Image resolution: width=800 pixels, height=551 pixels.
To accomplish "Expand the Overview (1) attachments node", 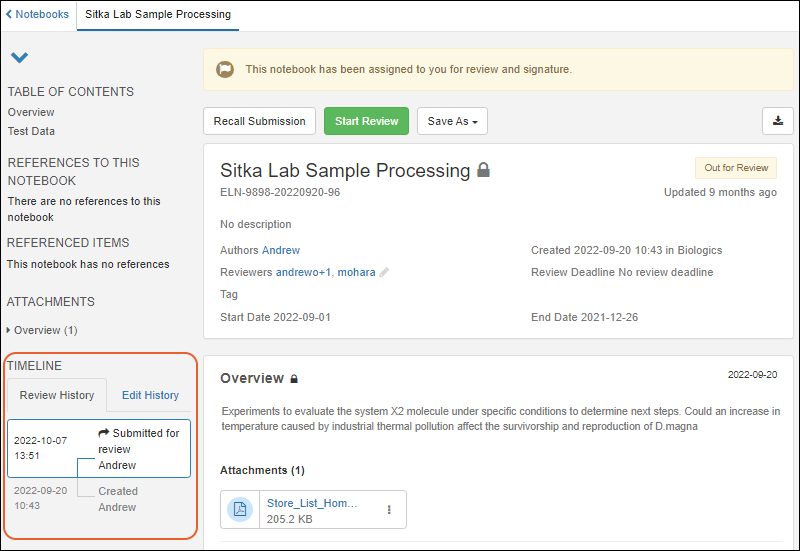I will [10, 330].
